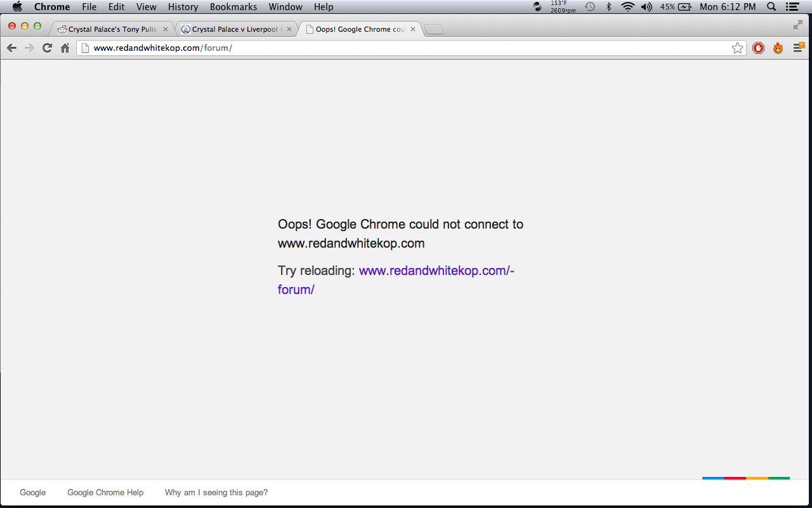Click the Mon 6:12 PM clock
This screenshot has width=812, height=508.
[728, 7]
